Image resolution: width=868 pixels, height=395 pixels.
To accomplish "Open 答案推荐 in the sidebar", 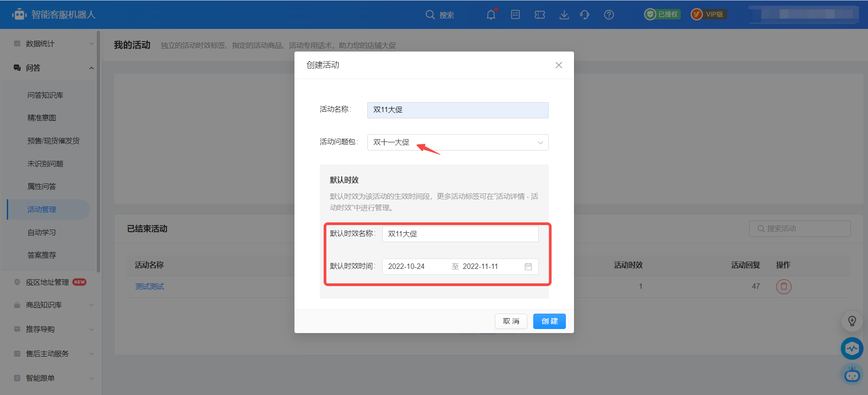I will [x=42, y=255].
